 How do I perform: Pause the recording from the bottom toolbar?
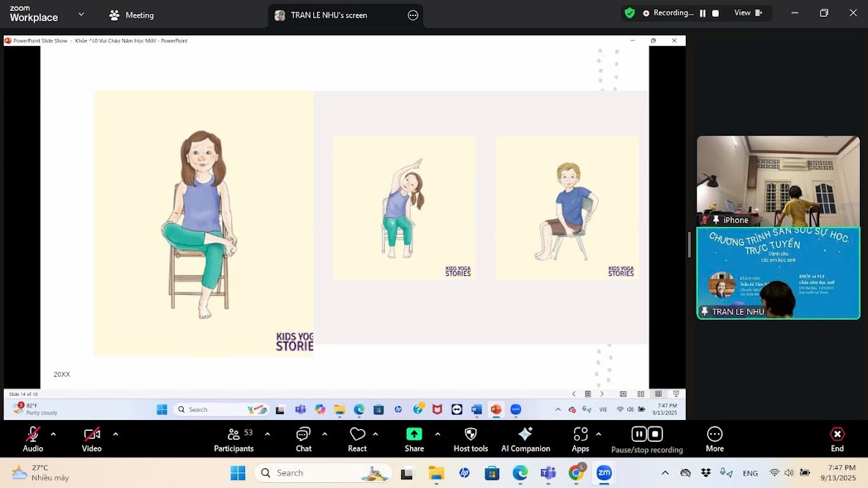pos(638,434)
